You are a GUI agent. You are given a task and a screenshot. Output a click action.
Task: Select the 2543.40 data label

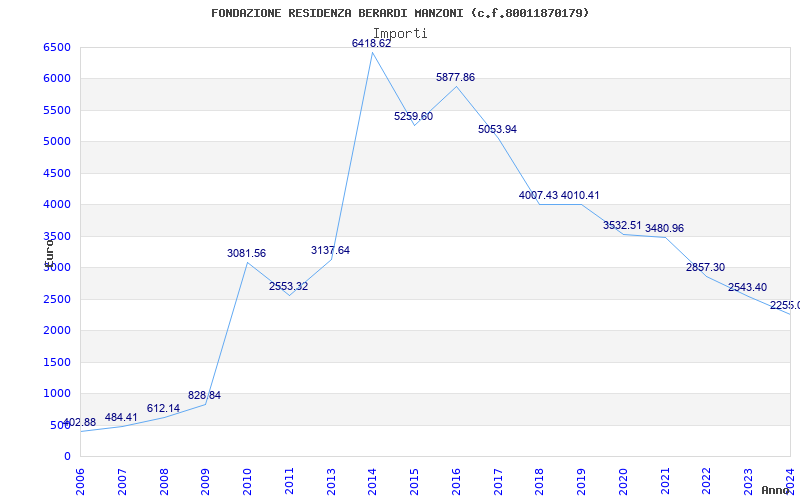pyautogui.click(x=747, y=287)
